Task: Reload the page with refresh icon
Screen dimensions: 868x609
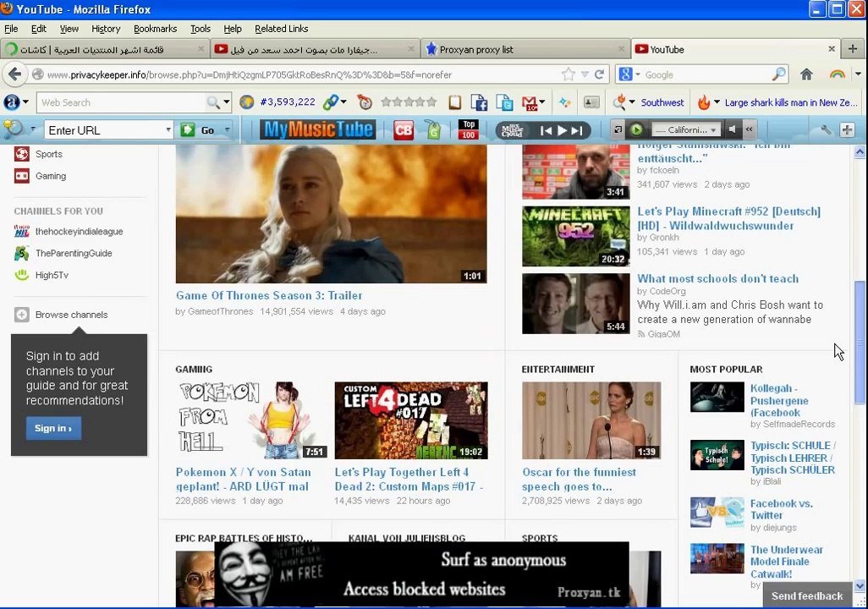Action: [599, 74]
